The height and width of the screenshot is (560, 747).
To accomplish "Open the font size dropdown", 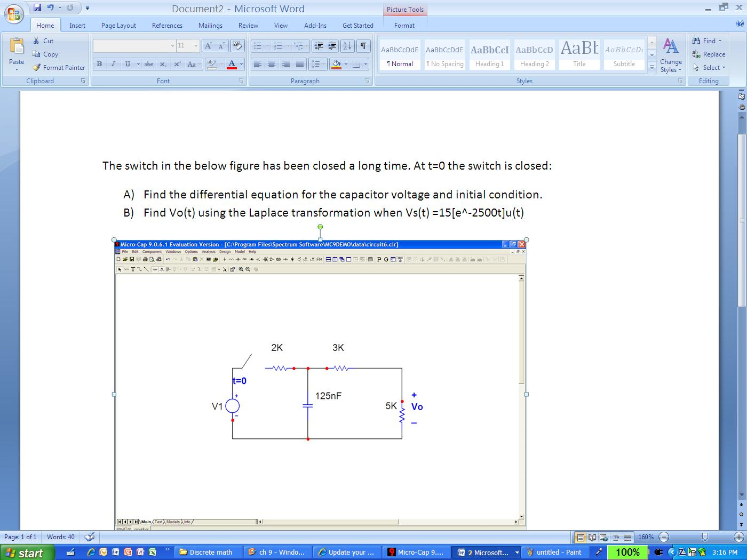I will pyautogui.click(x=195, y=46).
